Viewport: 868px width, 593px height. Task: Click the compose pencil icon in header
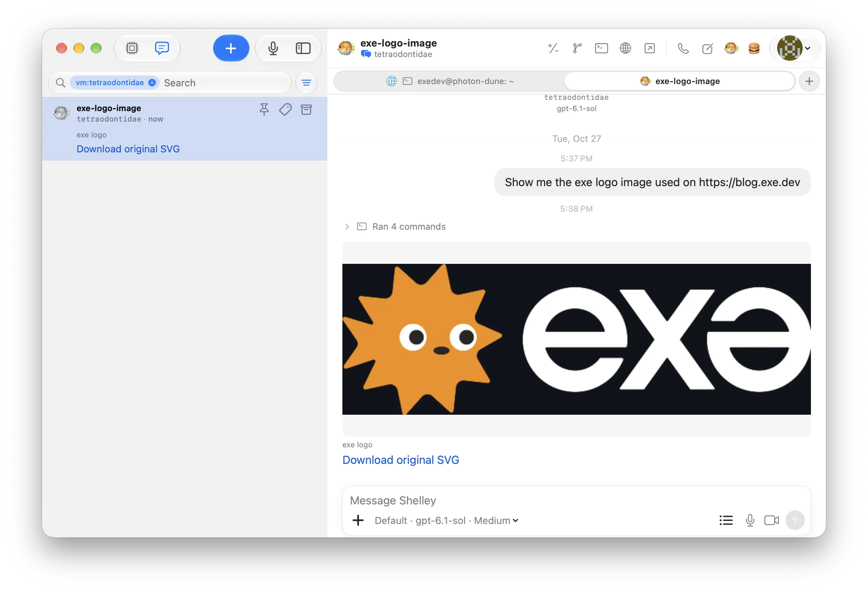pos(707,48)
